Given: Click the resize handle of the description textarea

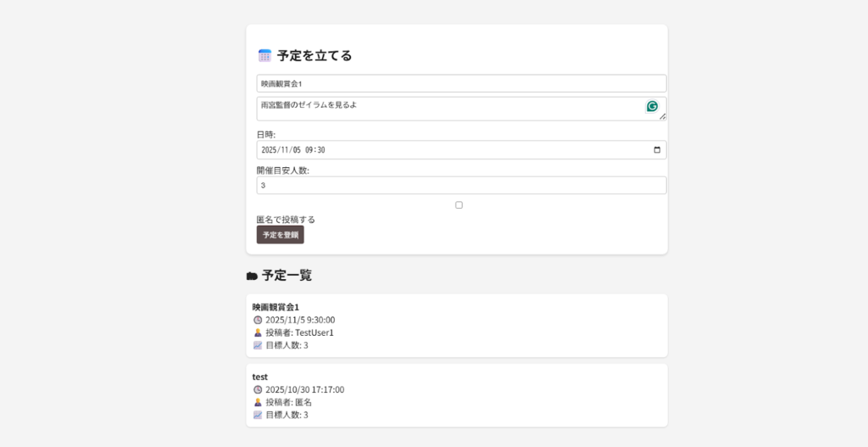Looking at the screenshot, I should [663, 117].
